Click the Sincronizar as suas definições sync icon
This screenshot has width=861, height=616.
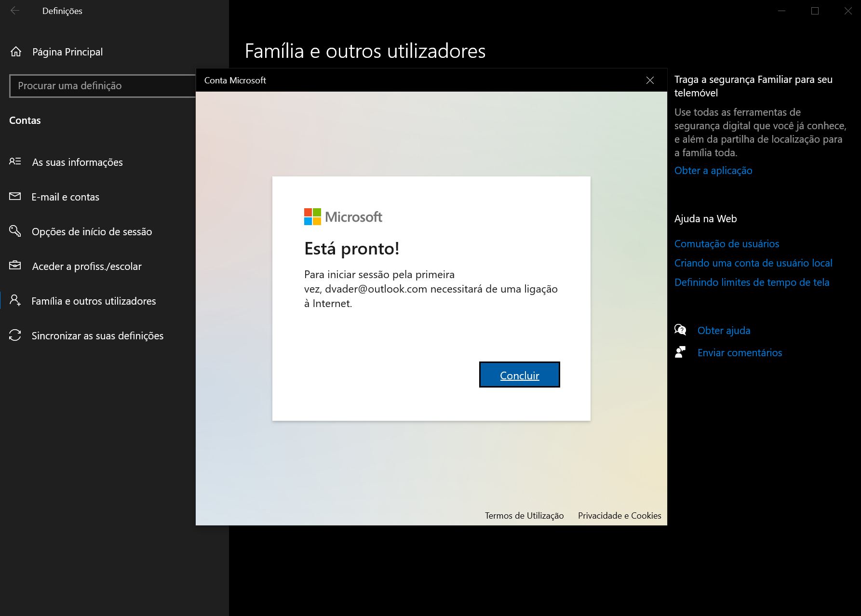[15, 335]
